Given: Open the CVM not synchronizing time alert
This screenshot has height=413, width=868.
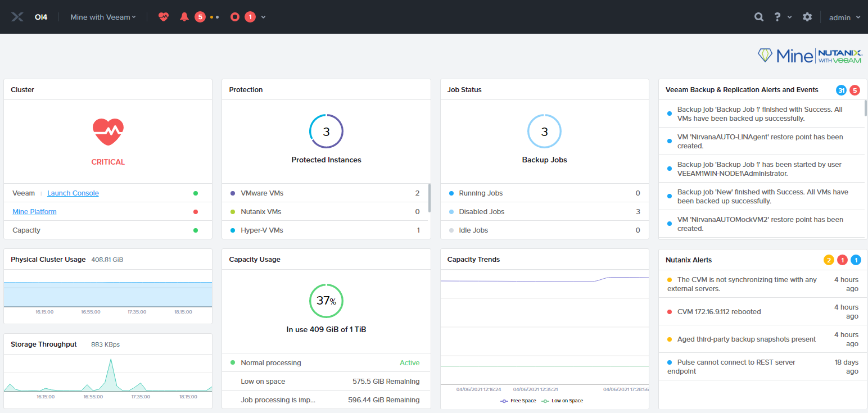Looking at the screenshot, I should [762, 284].
